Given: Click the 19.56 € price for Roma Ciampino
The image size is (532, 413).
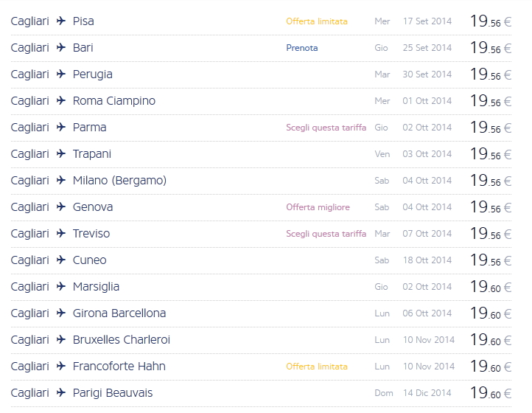Looking at the screenshot, I should tap(490, 101).
